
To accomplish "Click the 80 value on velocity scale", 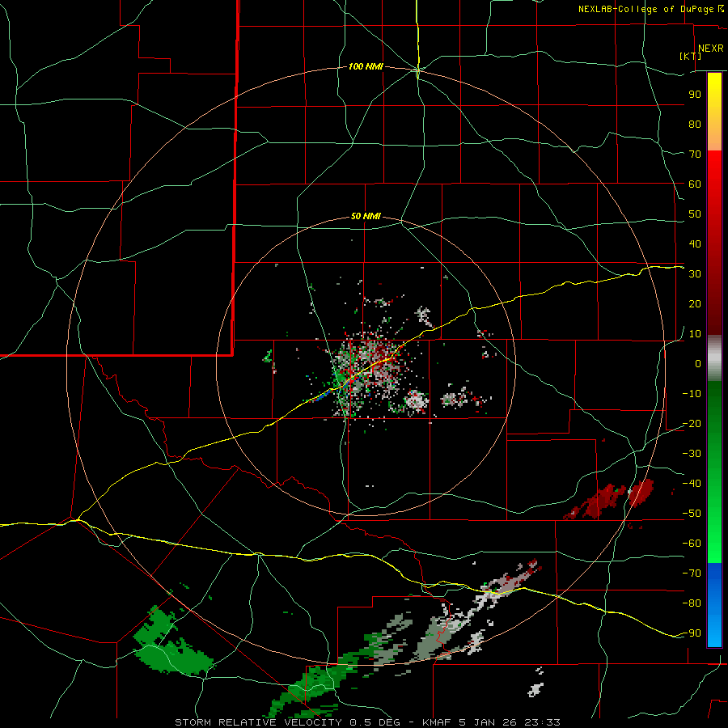I will 695,124.
